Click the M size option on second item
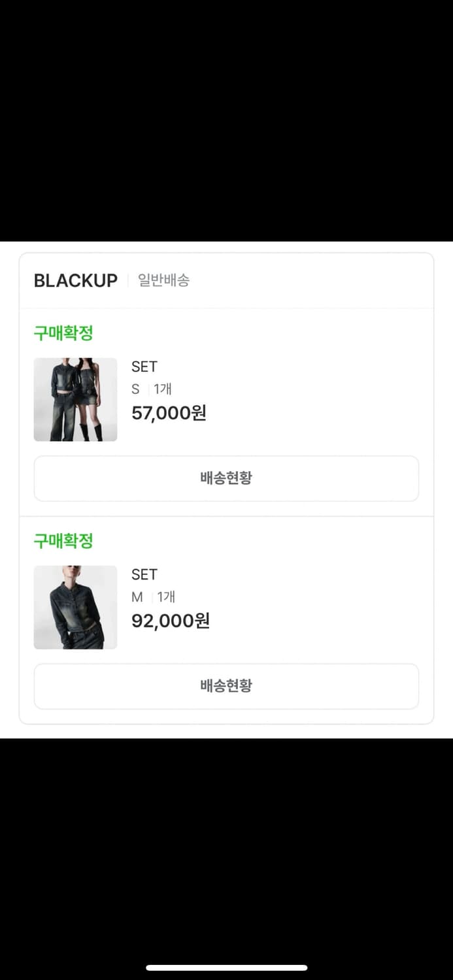This screenshot has height=980, width=453. tap(136, 596)
